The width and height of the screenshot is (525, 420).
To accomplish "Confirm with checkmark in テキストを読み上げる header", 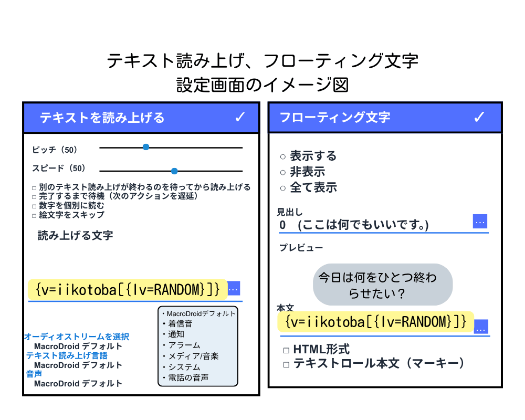I will coord(240,117).
